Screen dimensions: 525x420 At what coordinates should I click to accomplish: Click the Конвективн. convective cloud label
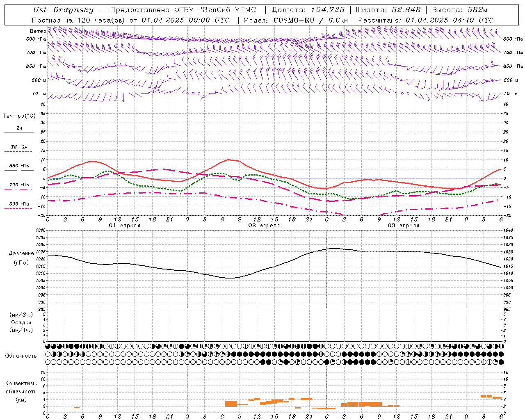(21, 383)
